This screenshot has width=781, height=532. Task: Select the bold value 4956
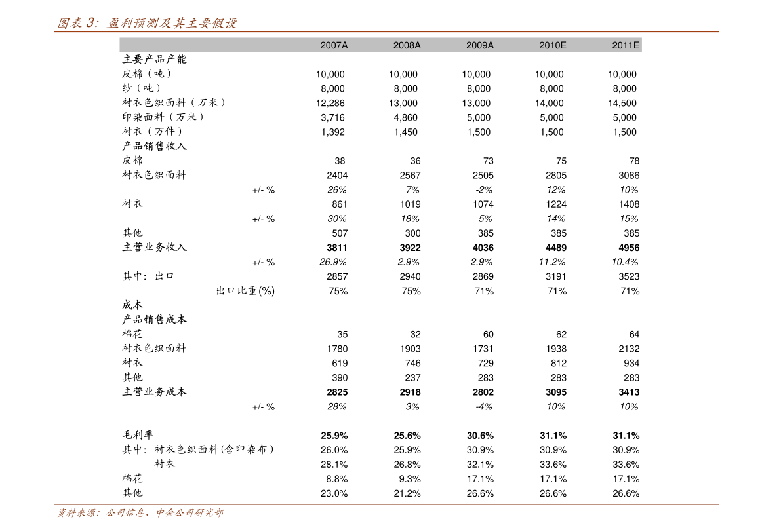(x=629, y=248)
